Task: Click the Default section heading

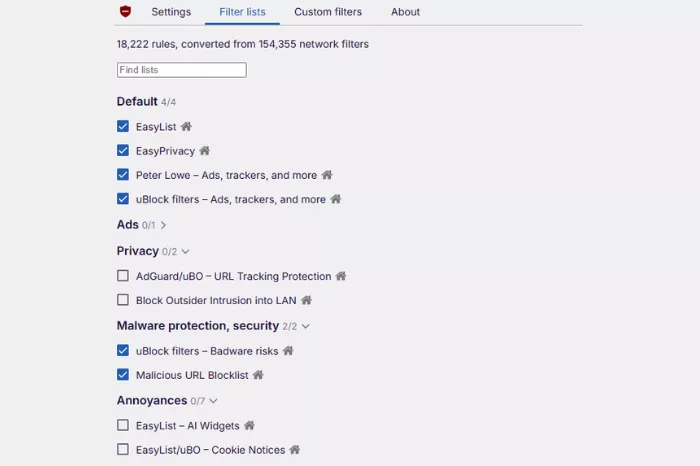Action: (137, 101)
